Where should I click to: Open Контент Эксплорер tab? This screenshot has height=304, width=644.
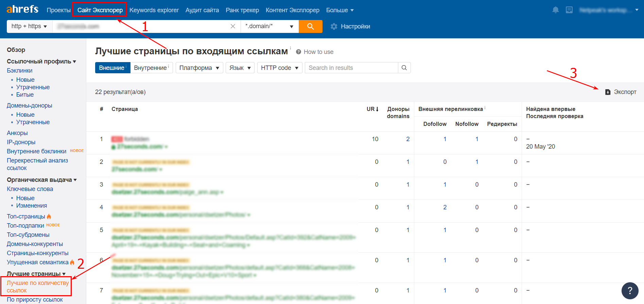pyautogui.click(x=293, y=10)
